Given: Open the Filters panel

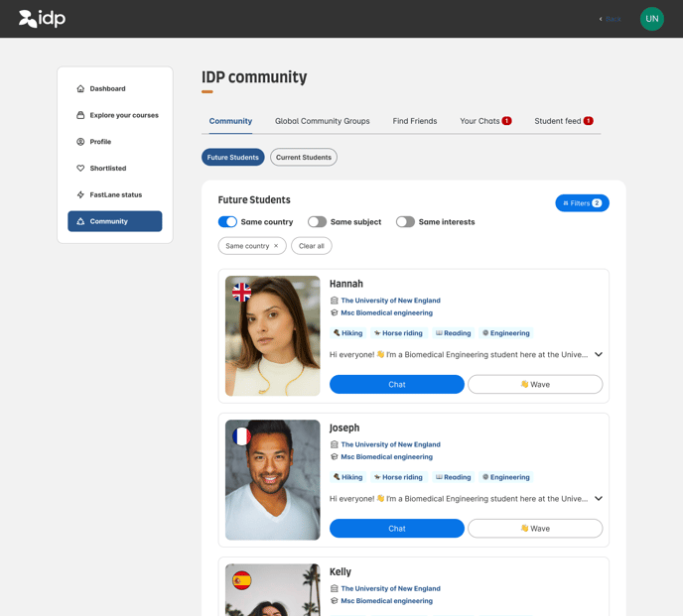Looking at the screenshot, I should click(x=582, y=203).
